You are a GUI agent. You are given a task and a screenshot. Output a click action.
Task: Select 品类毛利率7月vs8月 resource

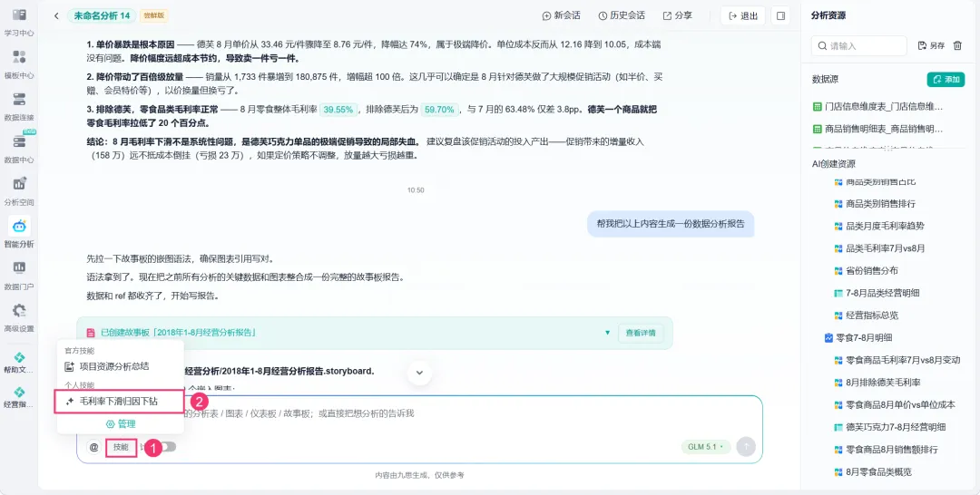[880, 248]
